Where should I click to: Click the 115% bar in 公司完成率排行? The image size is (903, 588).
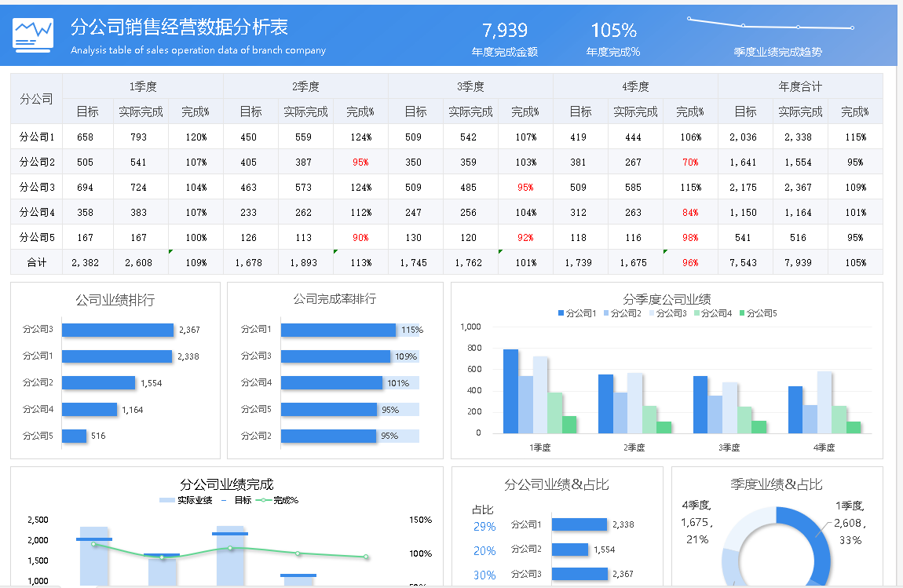338,330
